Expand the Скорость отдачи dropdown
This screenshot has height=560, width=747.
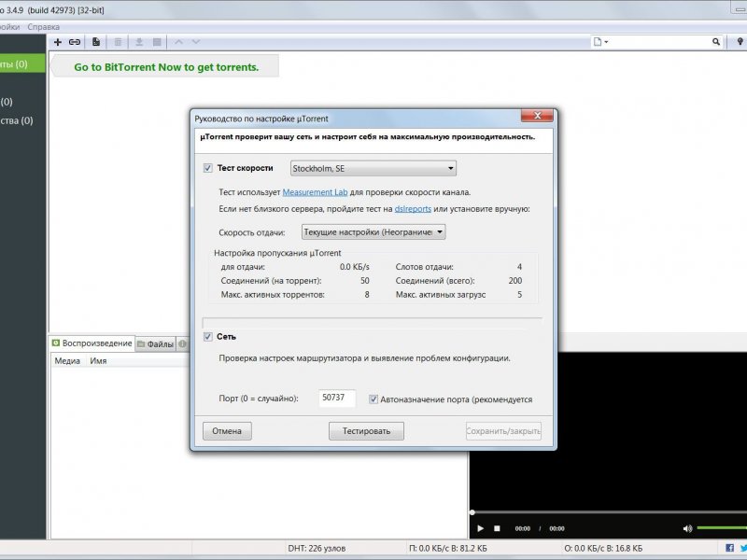373,231
